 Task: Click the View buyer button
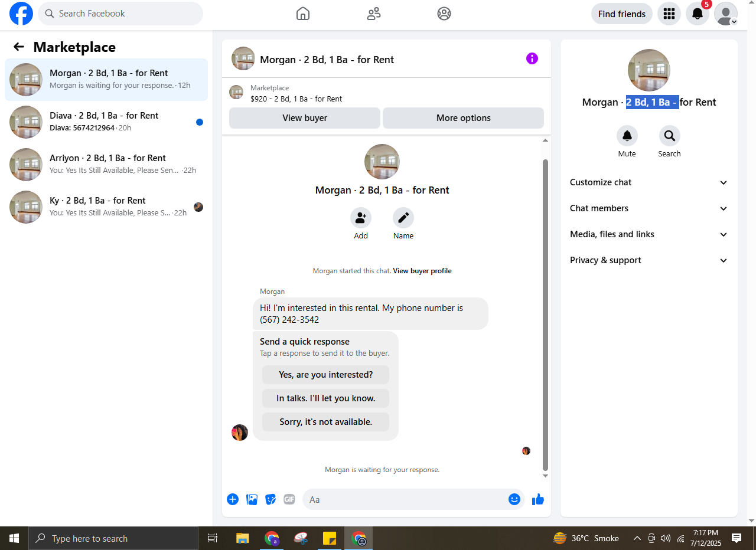click(x=305, y=118)
